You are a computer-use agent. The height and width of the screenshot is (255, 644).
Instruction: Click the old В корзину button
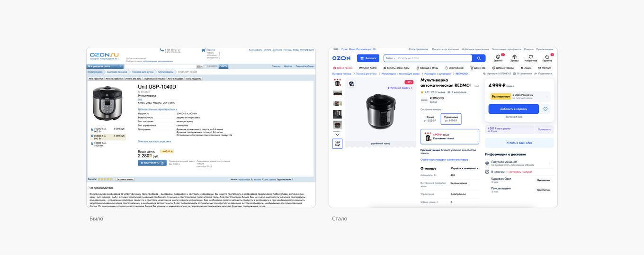(152, 163)
